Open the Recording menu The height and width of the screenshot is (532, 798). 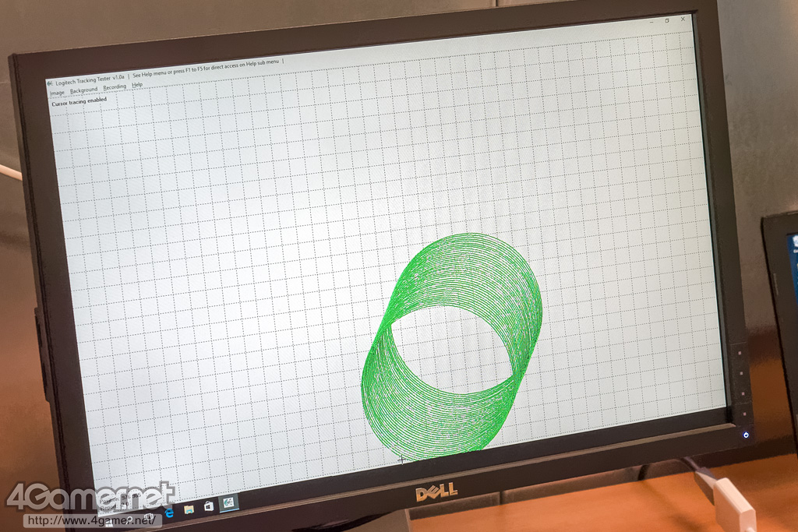115,87
